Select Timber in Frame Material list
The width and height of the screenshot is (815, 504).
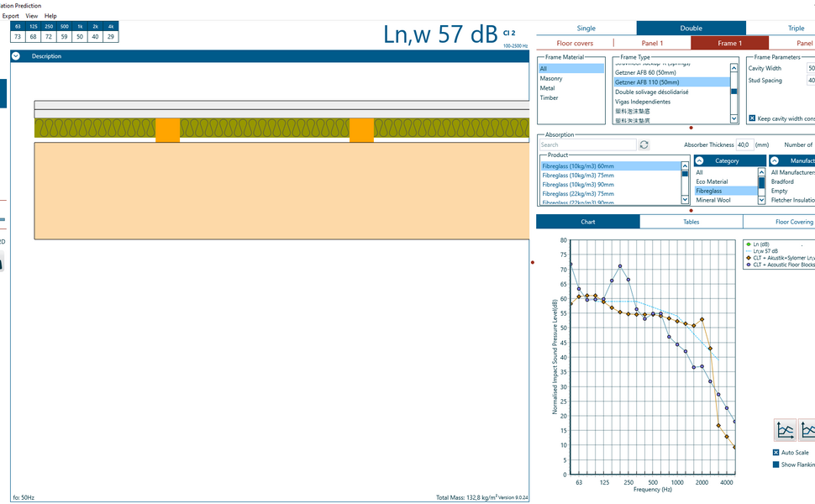(549, 97)
